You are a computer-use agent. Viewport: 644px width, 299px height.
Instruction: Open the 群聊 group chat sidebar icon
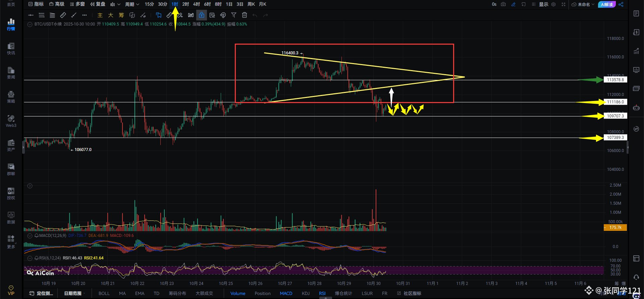[11, 169]
